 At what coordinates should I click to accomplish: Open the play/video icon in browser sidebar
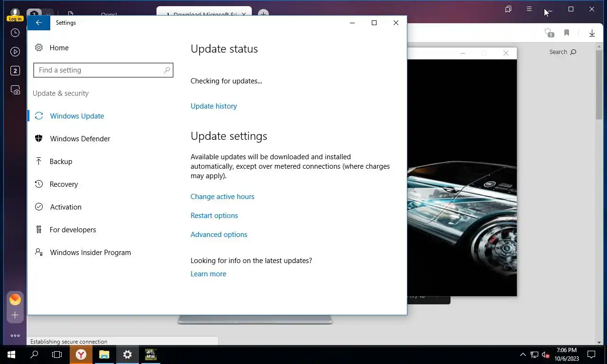click(x=15, y=52)
